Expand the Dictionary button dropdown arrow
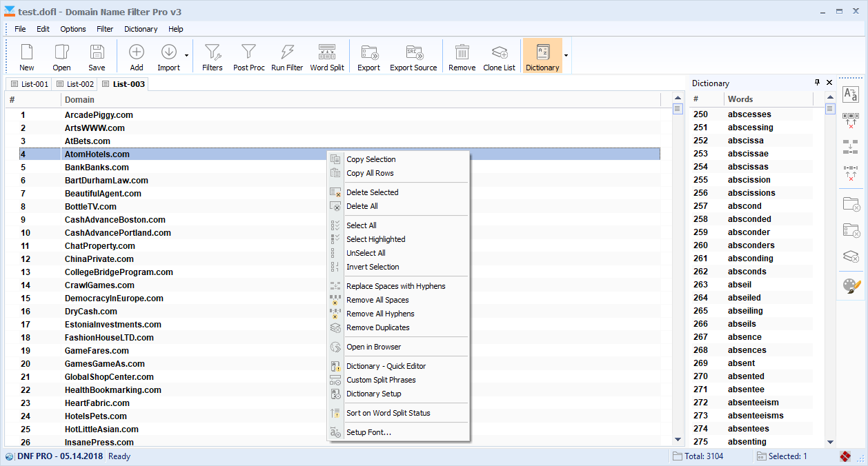Screen dimensions: 868x466 pyautogui.click(x=566, y=56)
